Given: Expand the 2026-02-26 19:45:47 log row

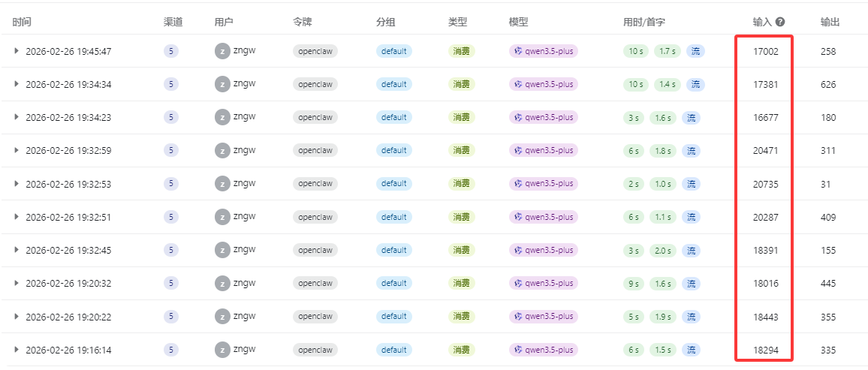Looking at the screenshot, I should pos(17,51).
